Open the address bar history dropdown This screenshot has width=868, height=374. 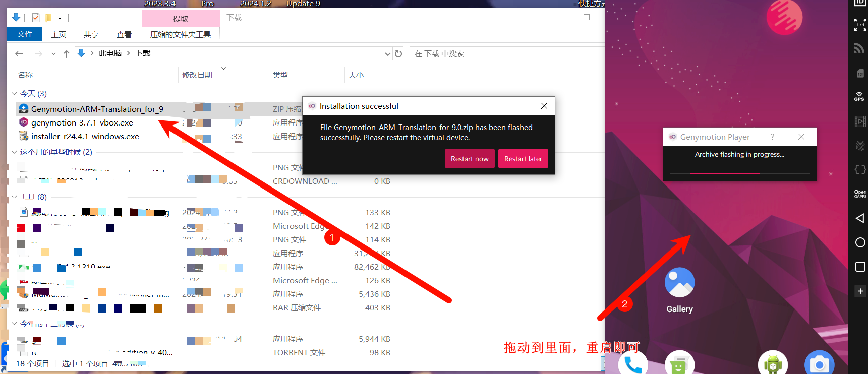(387, 53)
